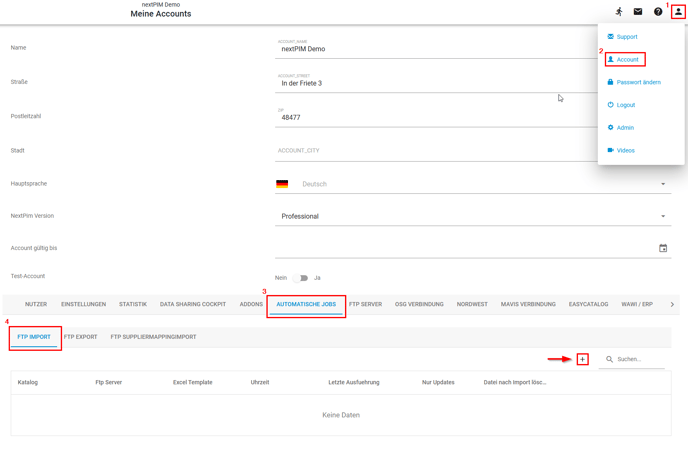Click the Keine Daten empty table message
Screen dimensions: 688x450
point(341,415)
